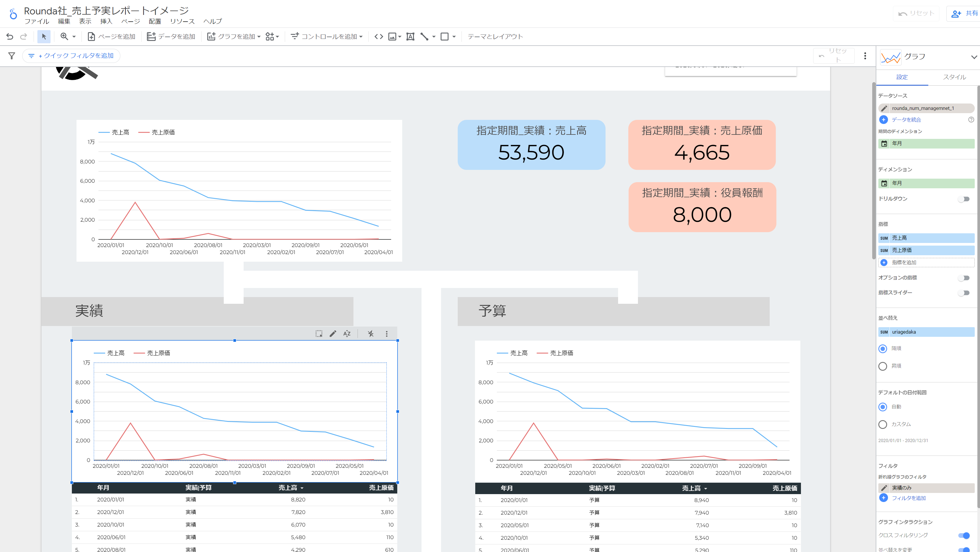980x552 pixels.
Task: Click クイック フィルタを追加 button
Action: 72,56
